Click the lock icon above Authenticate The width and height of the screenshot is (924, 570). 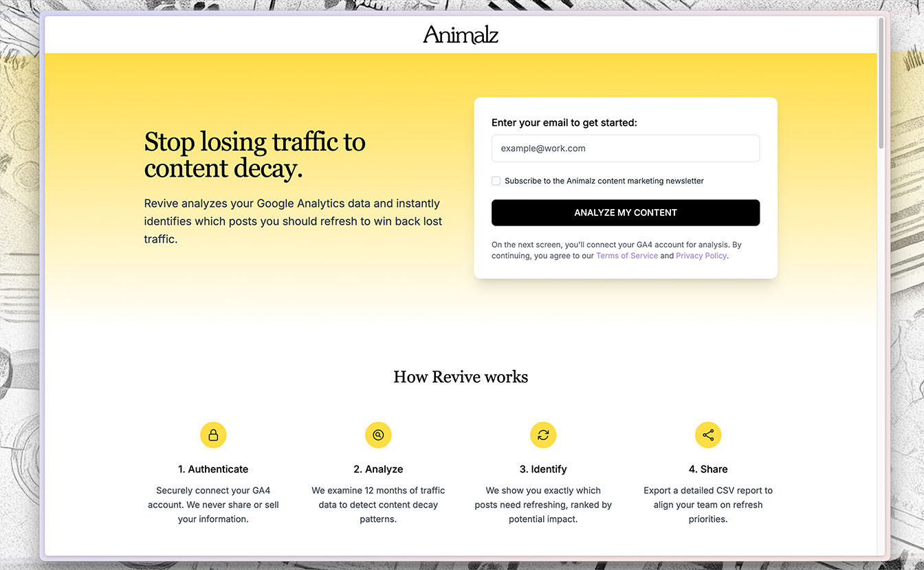(x=213, y=435)
